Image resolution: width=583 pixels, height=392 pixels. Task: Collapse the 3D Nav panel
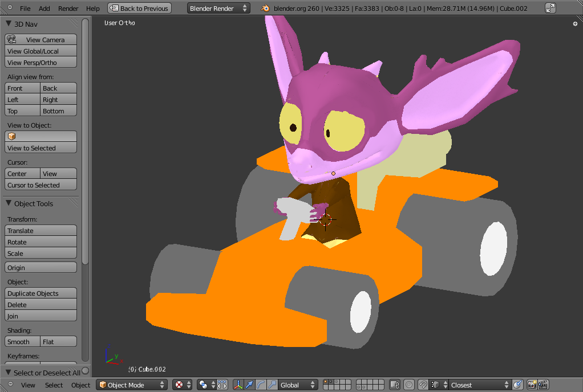9,24
